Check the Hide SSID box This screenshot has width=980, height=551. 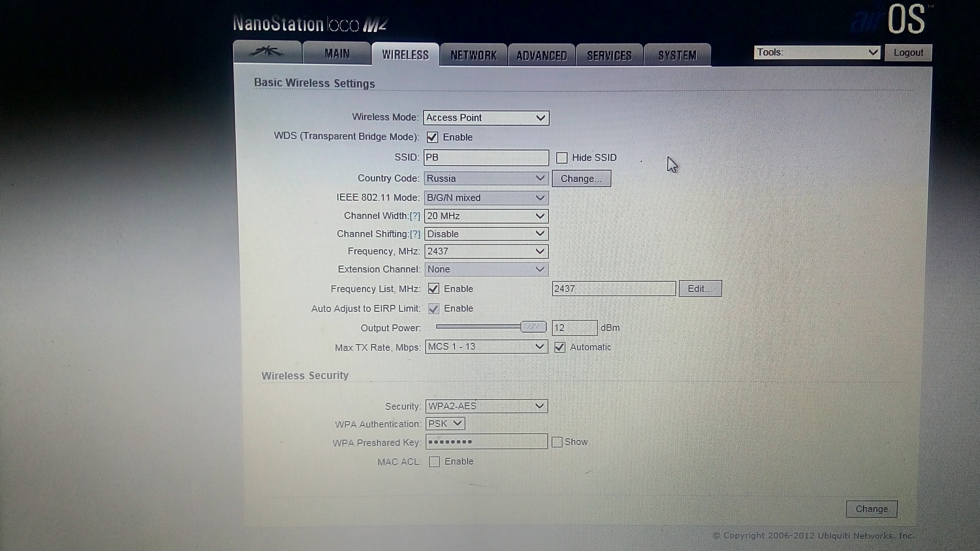pos(562,158)
